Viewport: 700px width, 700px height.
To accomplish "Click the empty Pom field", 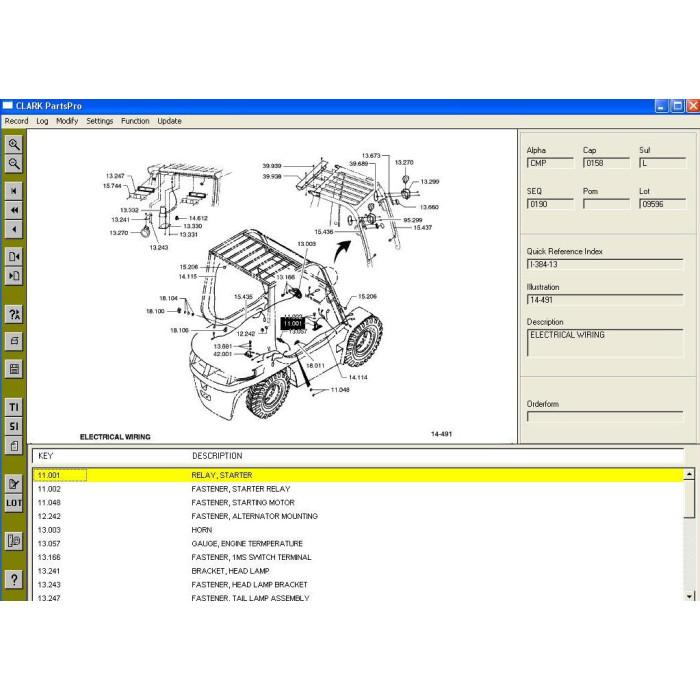I will [606, 204].
